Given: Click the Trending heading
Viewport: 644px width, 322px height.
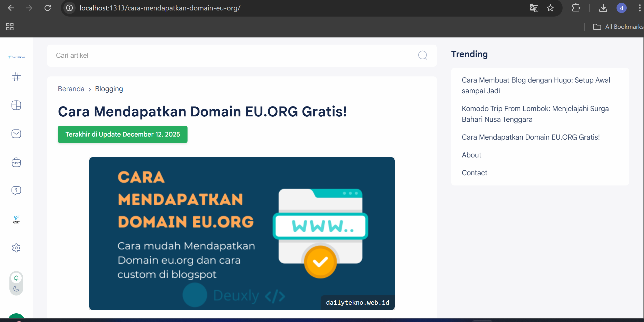Looking at the screenshot, I should point(469,54).
